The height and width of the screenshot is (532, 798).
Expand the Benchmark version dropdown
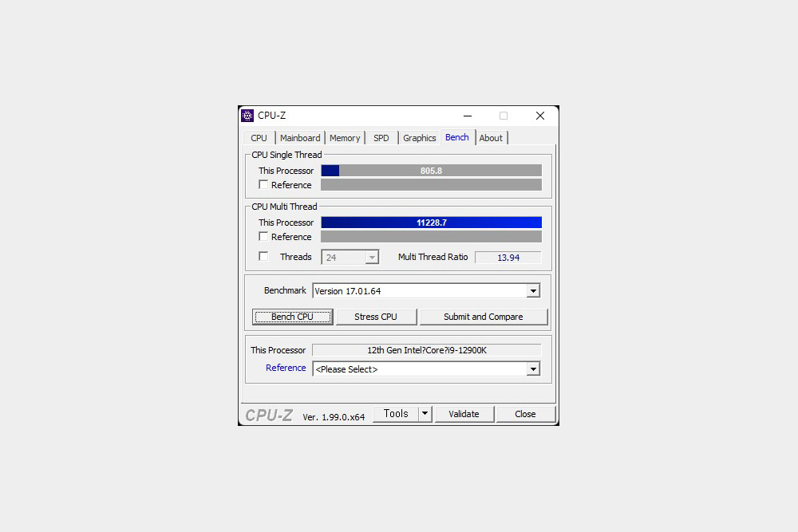pyautogui.click(x=533, y=291)
